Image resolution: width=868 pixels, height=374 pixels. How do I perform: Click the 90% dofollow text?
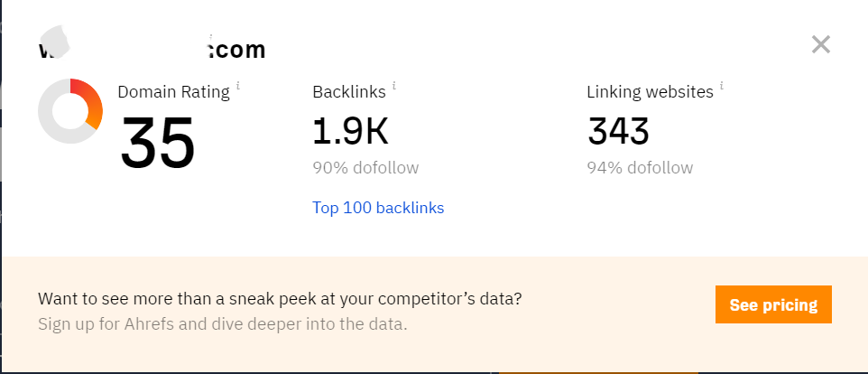365,168
